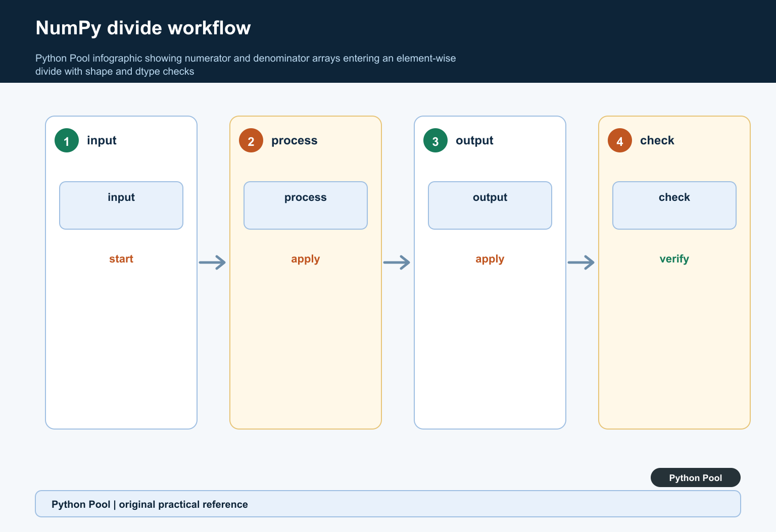Image resolution: width=776 pixels, height=532 pixels.
Task: Click the NumPy divide workflow title
Action: click(x=143, y=28)
